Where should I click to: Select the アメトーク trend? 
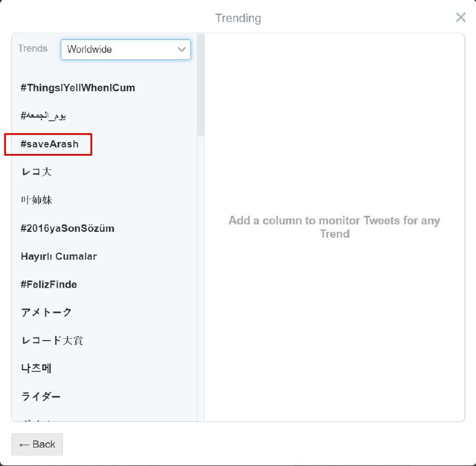click(x=46, y=312)
